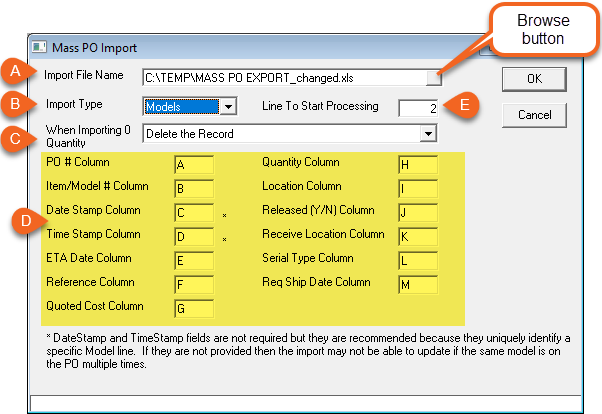Click the Quantity Column label

[301, 162]
